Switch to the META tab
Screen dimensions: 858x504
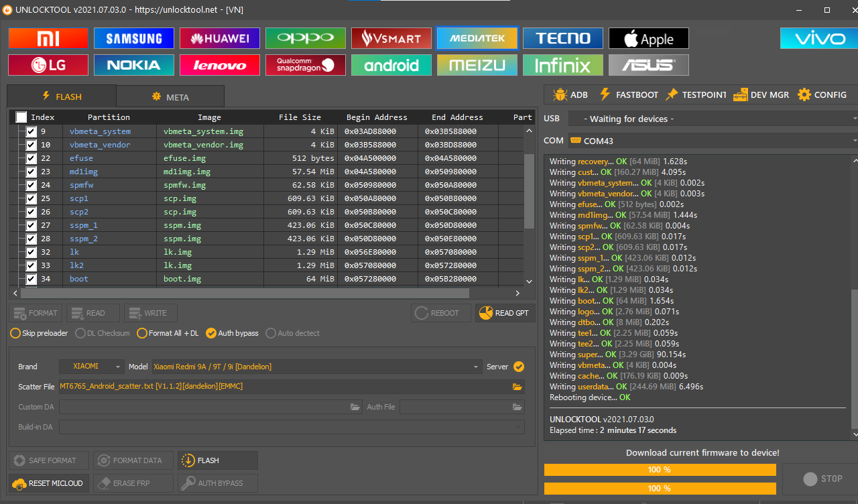(170, 97)
